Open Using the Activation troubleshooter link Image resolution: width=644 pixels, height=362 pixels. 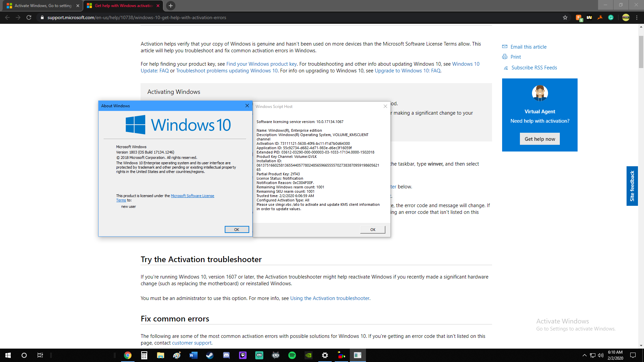point(329,298)
